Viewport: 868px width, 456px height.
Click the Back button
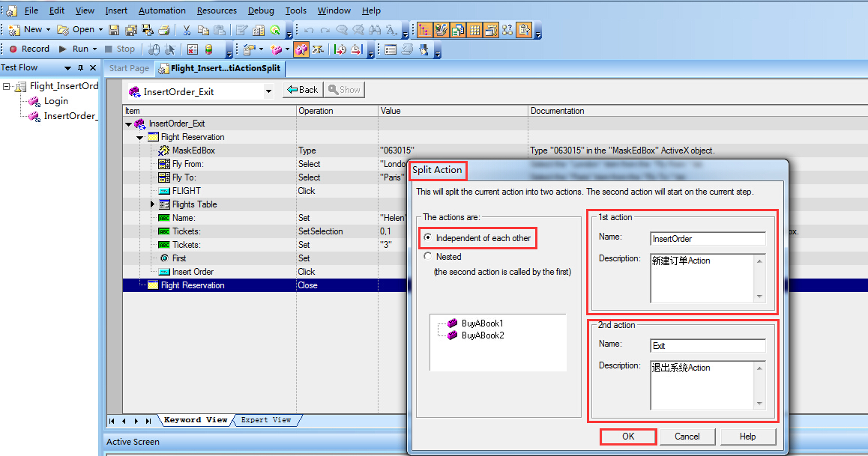point(303,90)
